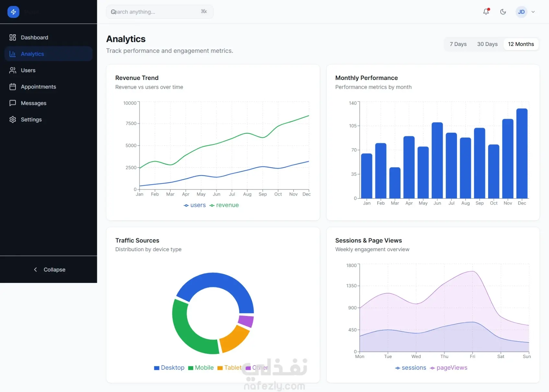Expand the profile menu chevron
The width and height of the screenshot is (549, 392).
click(533, 12)
